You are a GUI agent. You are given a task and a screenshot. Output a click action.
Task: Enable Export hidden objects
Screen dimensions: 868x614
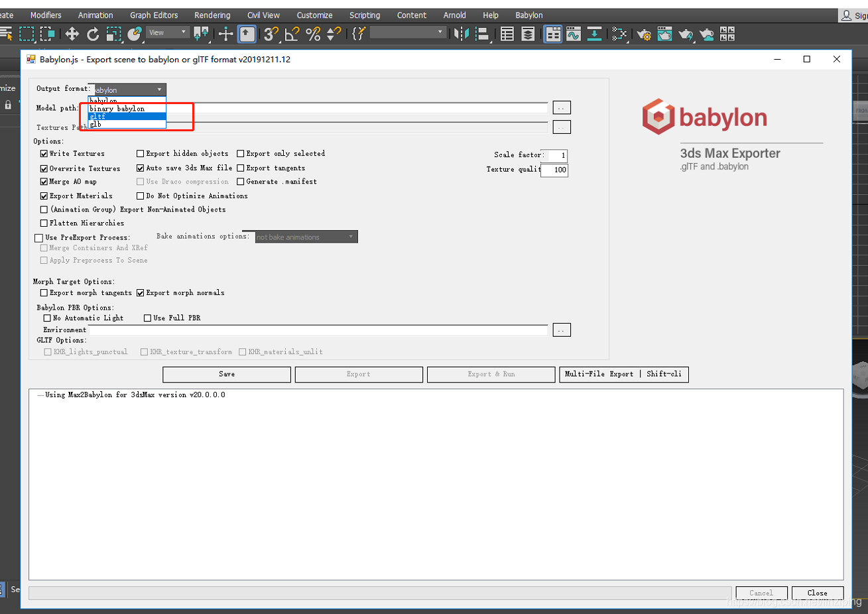pyautogui.click(x=140, y=154)
